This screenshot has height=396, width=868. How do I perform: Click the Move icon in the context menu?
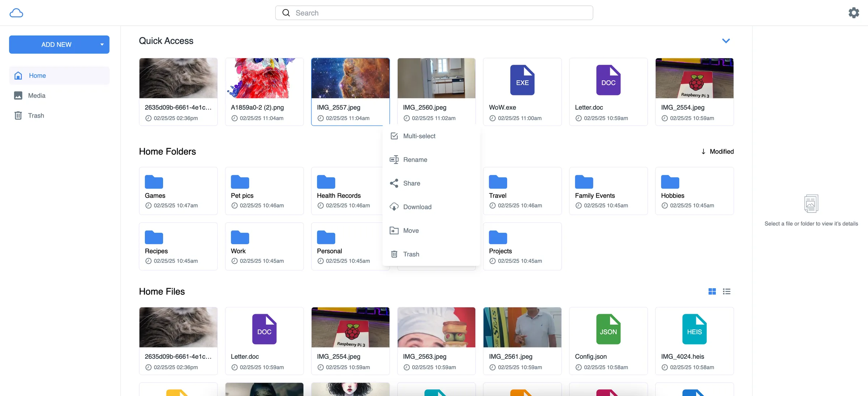(394, 230)
